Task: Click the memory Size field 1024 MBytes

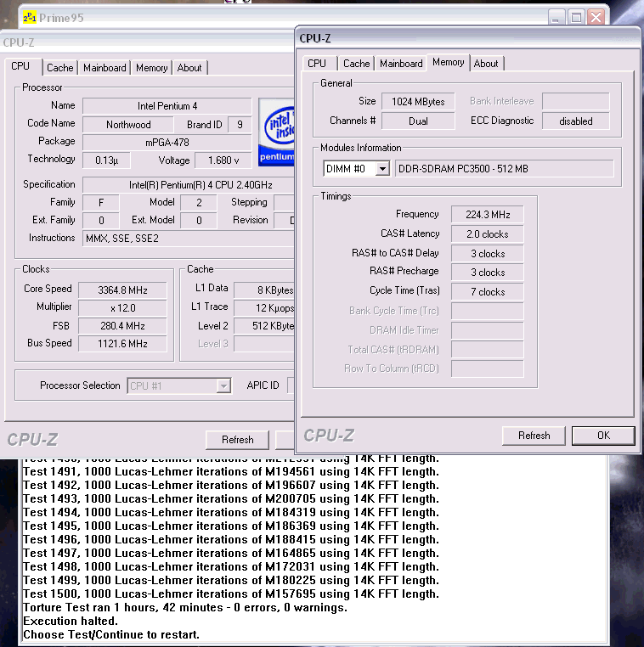Action: pos(418,102)
